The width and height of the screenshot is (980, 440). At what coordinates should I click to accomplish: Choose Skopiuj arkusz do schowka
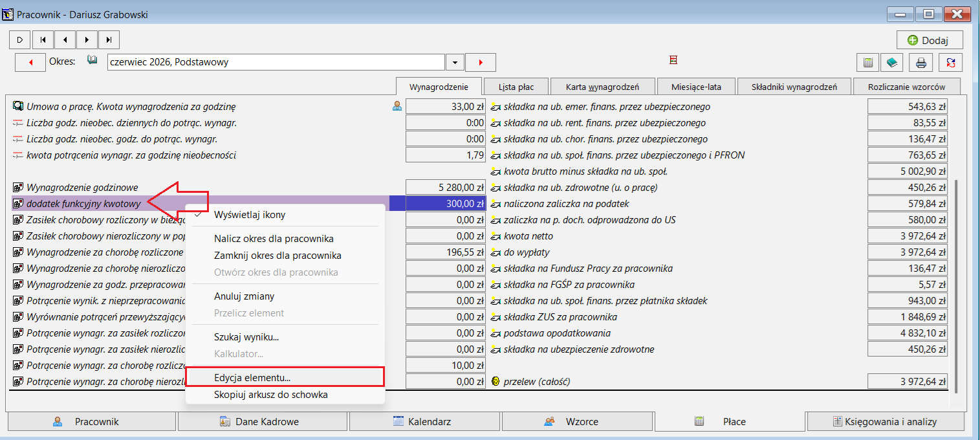[285, 394]
